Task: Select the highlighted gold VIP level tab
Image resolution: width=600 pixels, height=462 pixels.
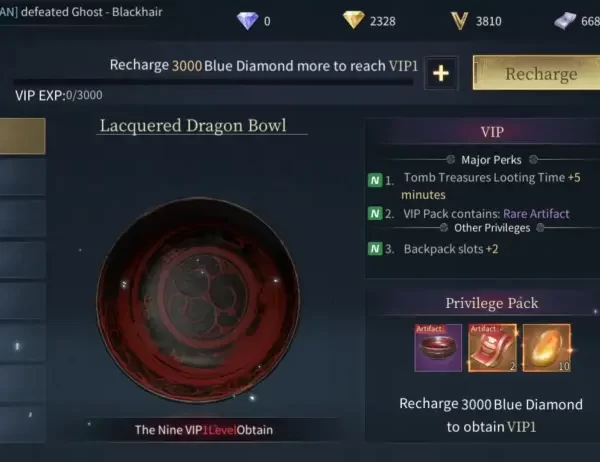Action: pos(23,136)
